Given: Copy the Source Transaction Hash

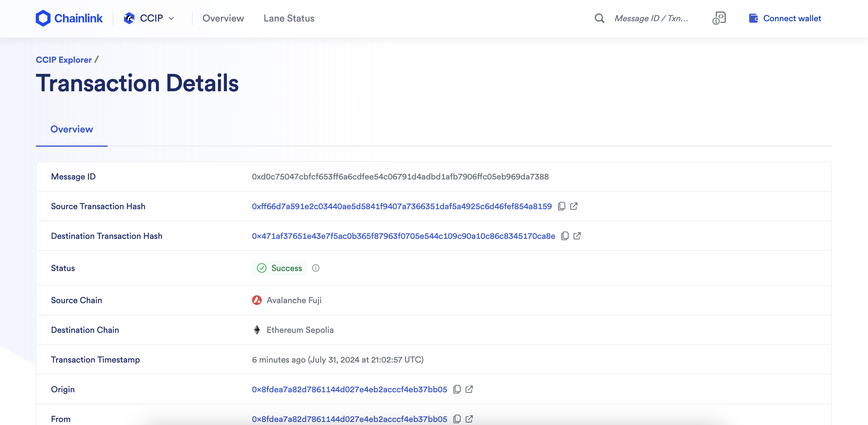Looking at the screenshot, I should 561,206.
